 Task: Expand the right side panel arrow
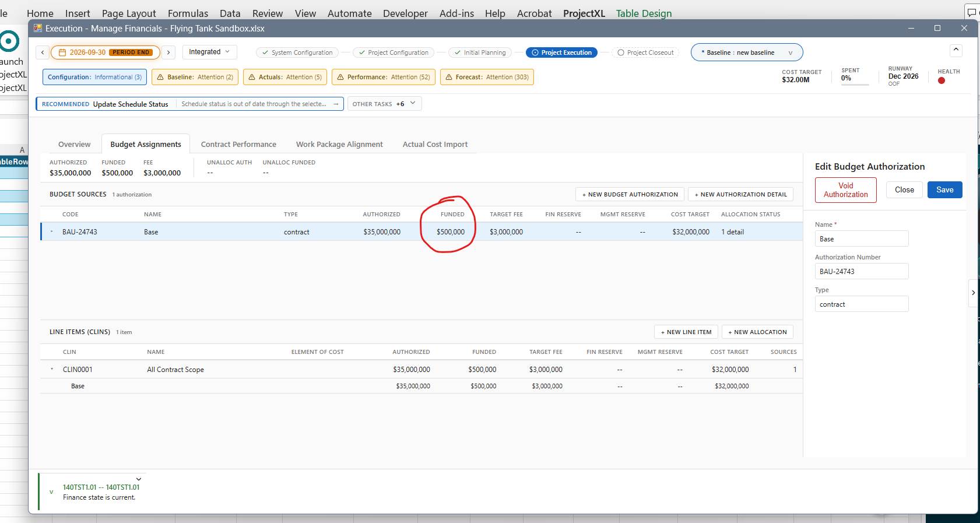pos(973,293)
